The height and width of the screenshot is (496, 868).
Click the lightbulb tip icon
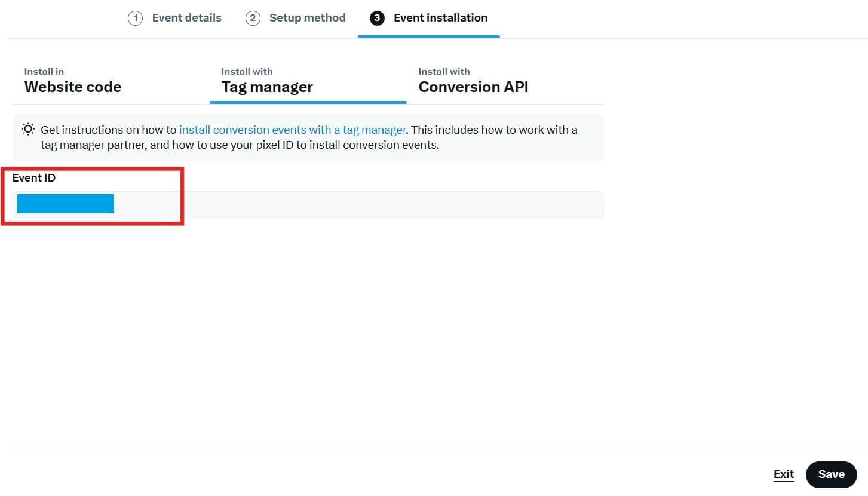(28, 129)
